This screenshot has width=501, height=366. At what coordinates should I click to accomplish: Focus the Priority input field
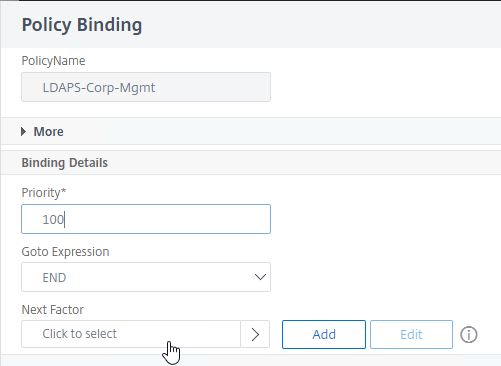click(x=146, y=219)
